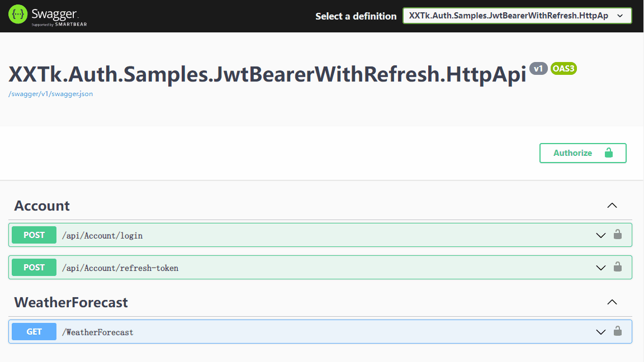Open the /swagger/v1/swagger.json link
Screen dimensions: 644x362
click(51, 94)
